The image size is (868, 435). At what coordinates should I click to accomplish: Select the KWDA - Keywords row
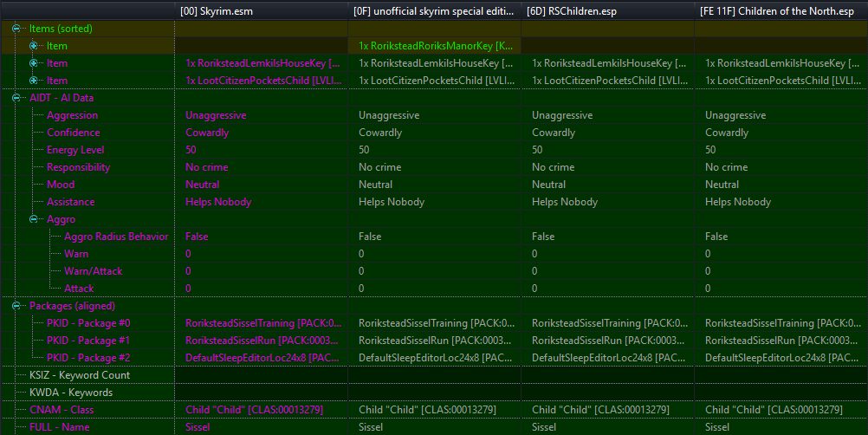[x=71, y=393]
